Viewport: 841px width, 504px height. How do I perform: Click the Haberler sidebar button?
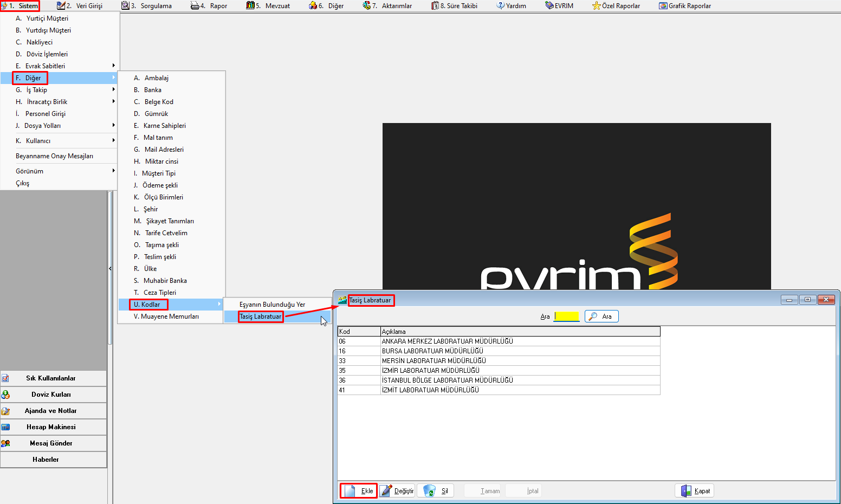(x=54, y=460)
